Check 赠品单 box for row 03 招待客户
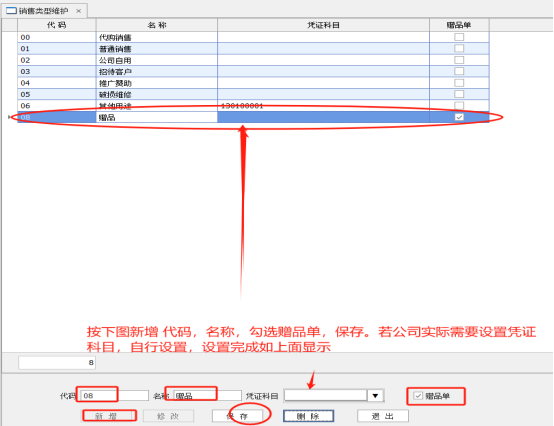Screen dimensions: 554x426 (459, 71)
